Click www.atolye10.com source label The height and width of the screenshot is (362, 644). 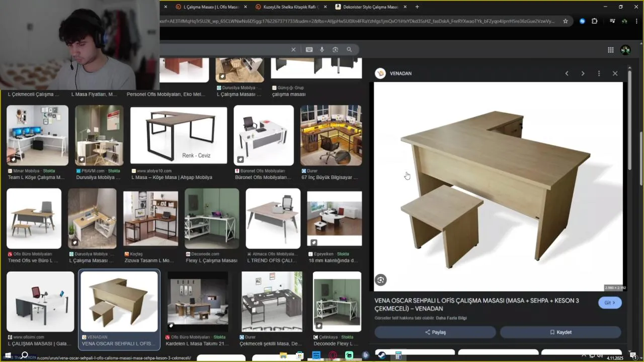point(154,171)
